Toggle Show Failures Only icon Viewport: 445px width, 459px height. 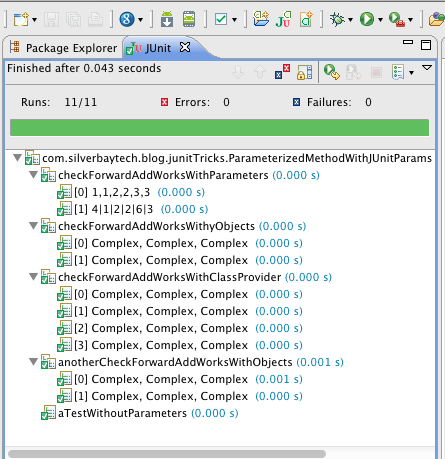pyautogui.click(x=282, y=72)
